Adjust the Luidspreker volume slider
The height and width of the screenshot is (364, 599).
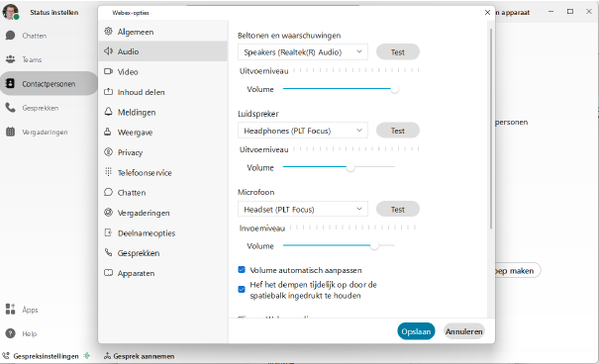click(339, 167)
